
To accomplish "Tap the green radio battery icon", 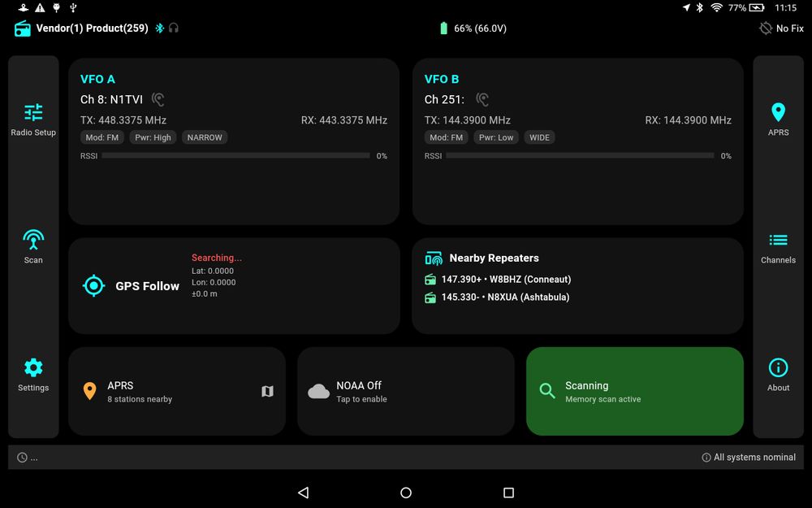I will [x=443, y=28].
